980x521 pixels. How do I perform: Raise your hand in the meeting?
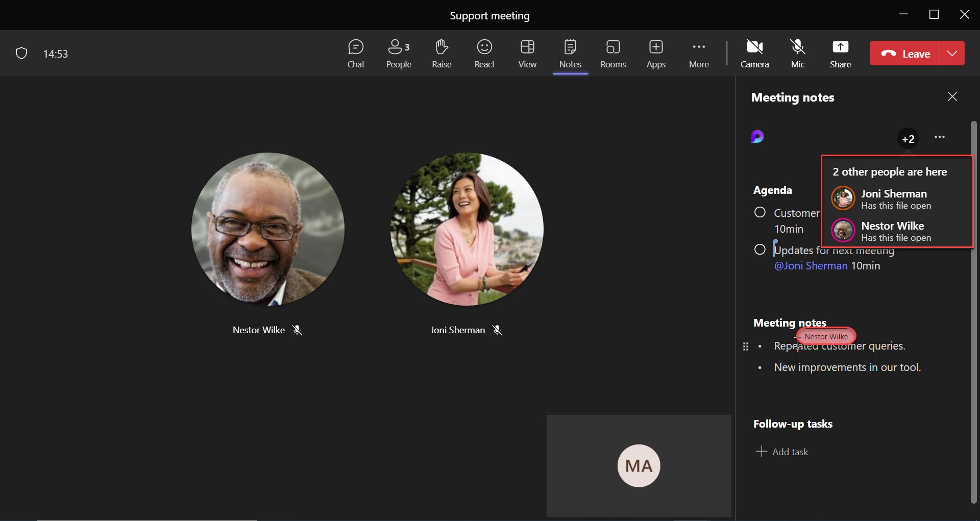442,54
